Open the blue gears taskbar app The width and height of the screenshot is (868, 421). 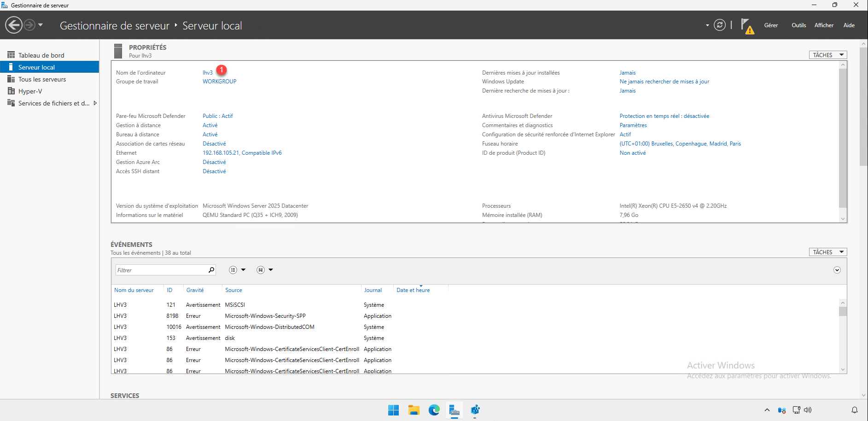pyautogui.click(x=475, y=410)
